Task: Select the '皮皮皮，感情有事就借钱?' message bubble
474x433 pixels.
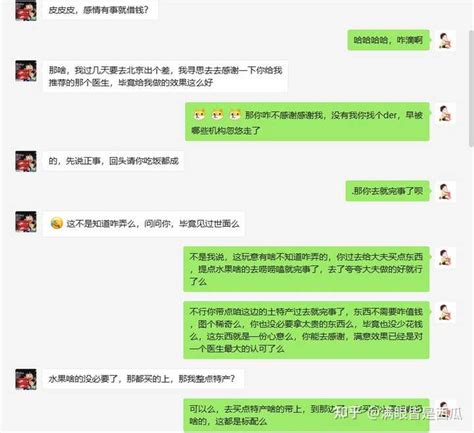Action: point(100,10)
